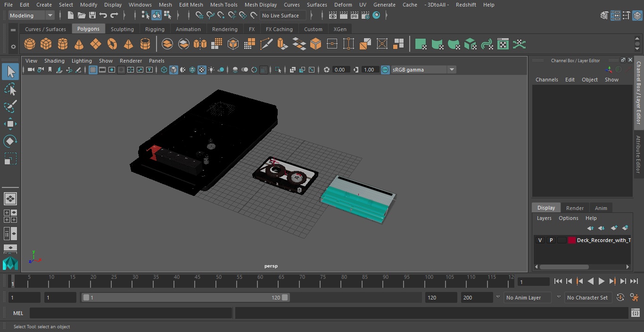
Task: Choose the Select tool arrow
Action: 10,72
